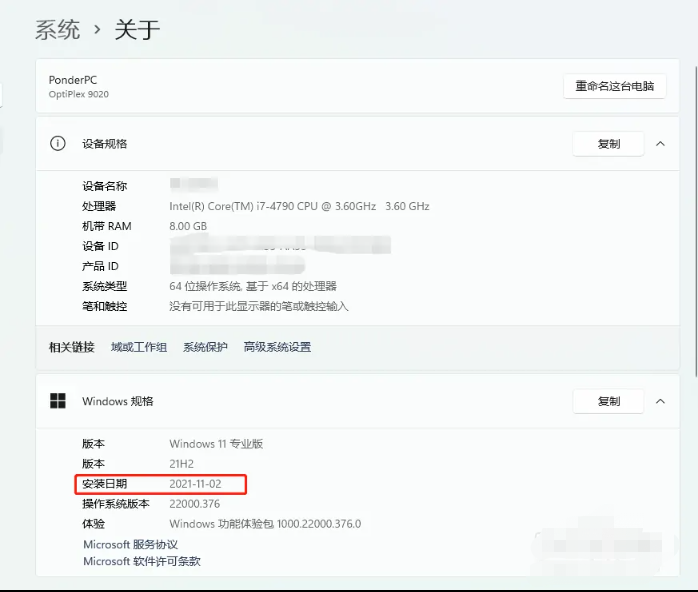Click the 操作系统版本 label

[x=116, y=504]
